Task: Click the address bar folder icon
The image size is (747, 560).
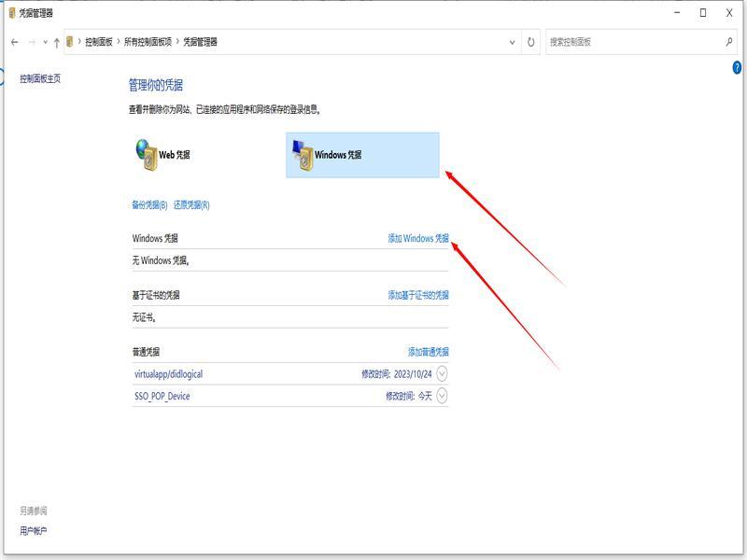Action: click(x=70, y=42)
